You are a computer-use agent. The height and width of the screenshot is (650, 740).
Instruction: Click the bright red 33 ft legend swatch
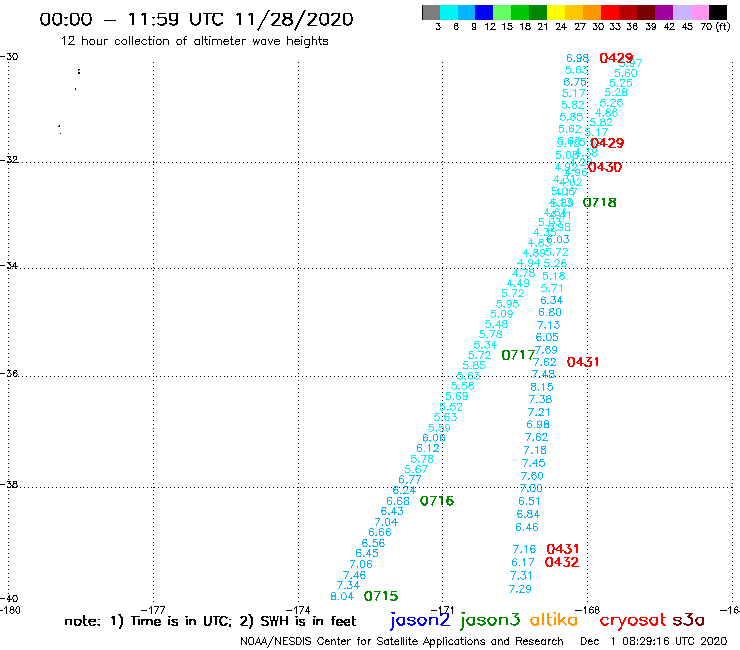(x=610, y=12)
